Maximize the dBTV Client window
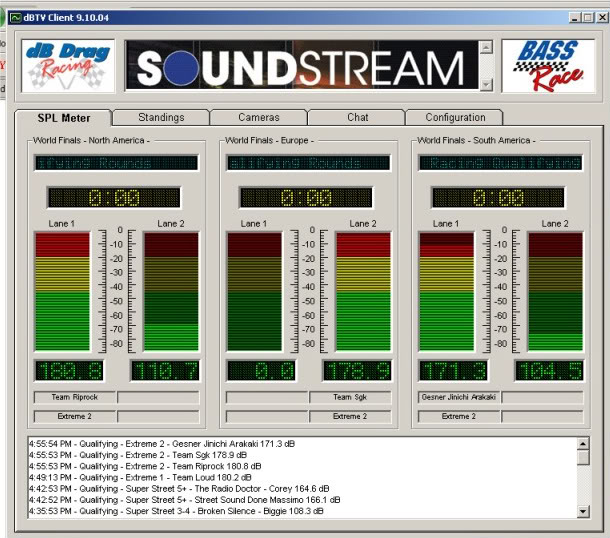 pos(588,18)
